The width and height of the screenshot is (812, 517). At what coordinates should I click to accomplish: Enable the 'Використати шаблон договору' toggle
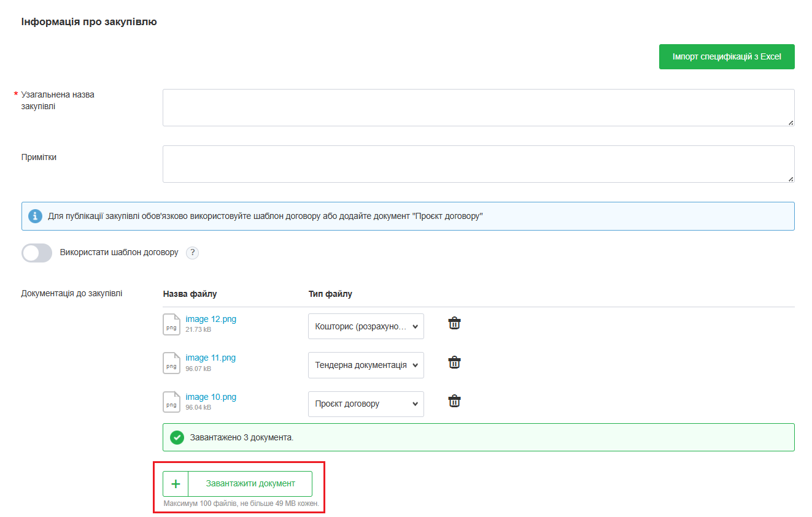[37, 253]
